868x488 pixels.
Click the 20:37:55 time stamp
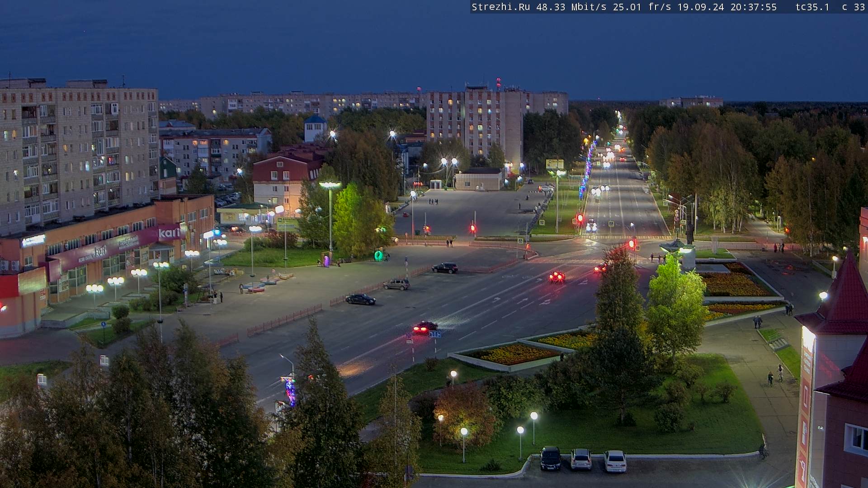[754, 7]
